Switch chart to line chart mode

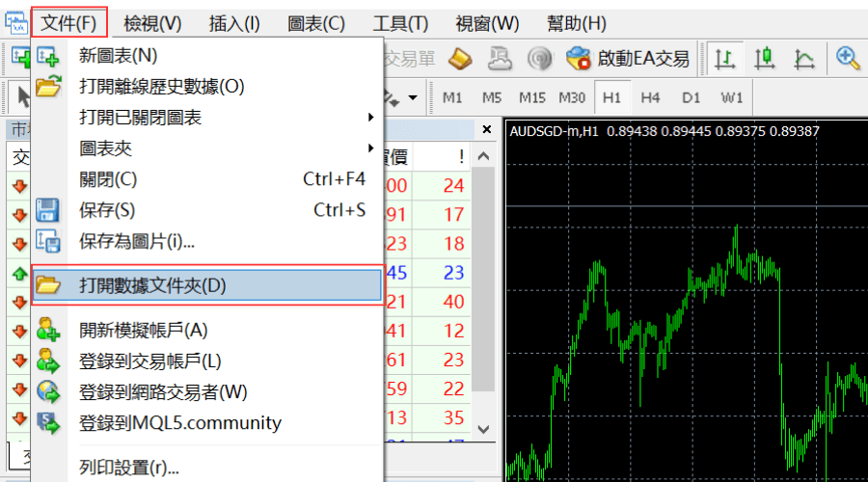(804, 58)
